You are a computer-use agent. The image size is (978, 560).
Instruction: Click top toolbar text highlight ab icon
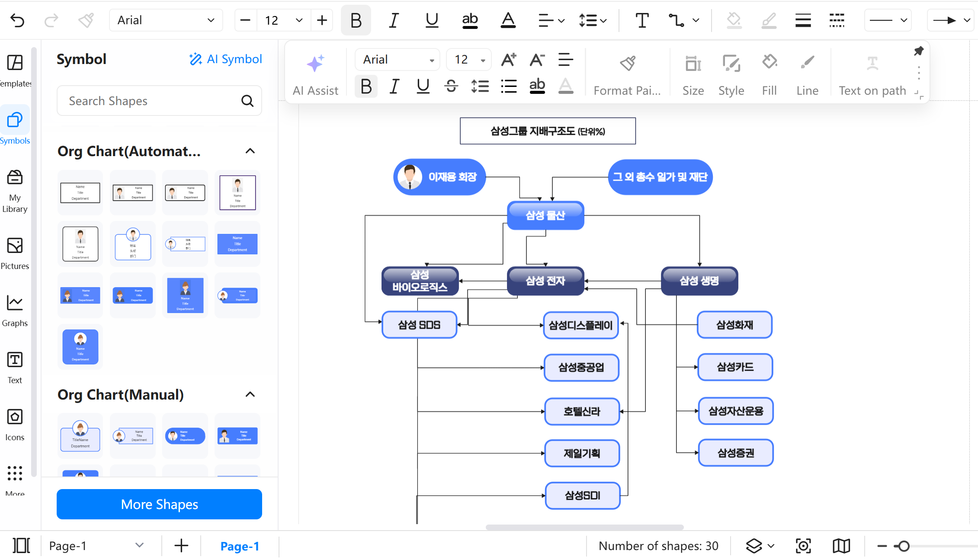click(x=470, y=20)
